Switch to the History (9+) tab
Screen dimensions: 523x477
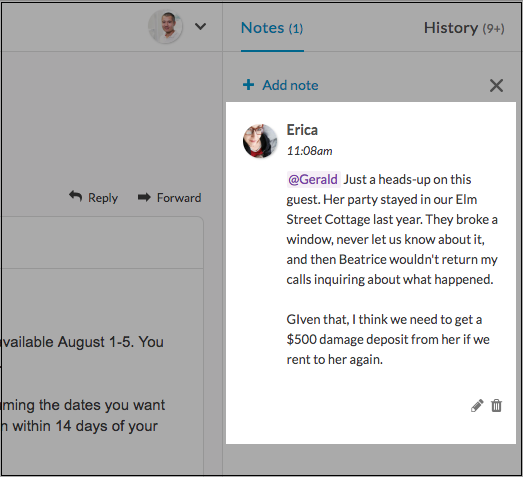point(464,28)
